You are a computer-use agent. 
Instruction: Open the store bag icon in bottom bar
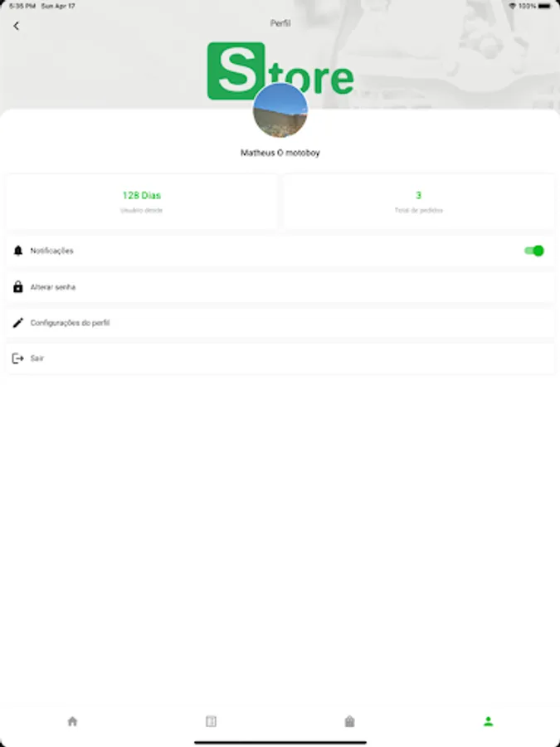[349, 721]
